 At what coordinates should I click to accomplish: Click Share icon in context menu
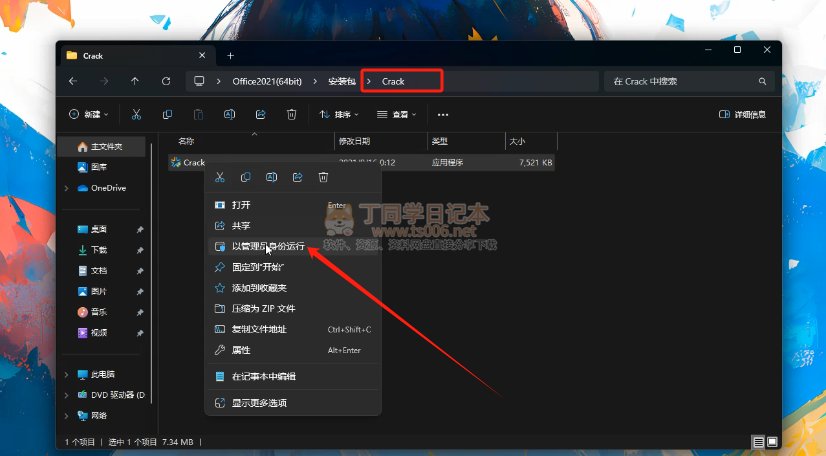[x=298, y=177]
